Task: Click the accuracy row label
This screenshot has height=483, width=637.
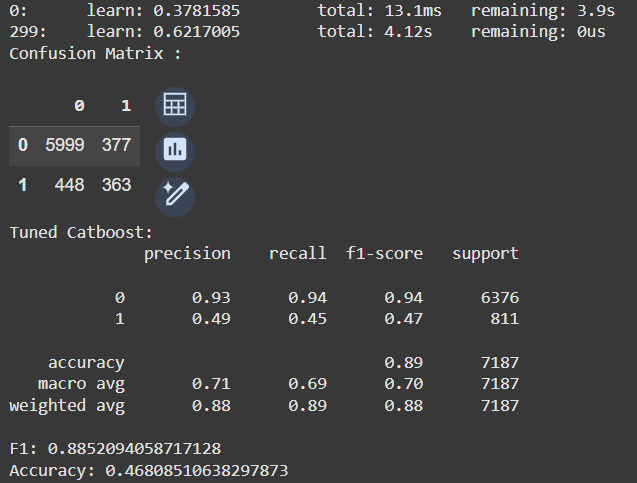Action: [86, 363]
